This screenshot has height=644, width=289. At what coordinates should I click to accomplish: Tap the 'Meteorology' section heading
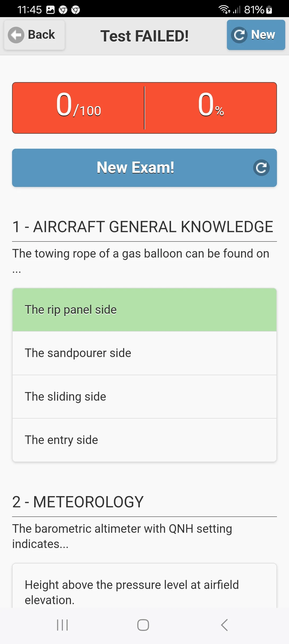pyautogui.click(x=78, y=502)
